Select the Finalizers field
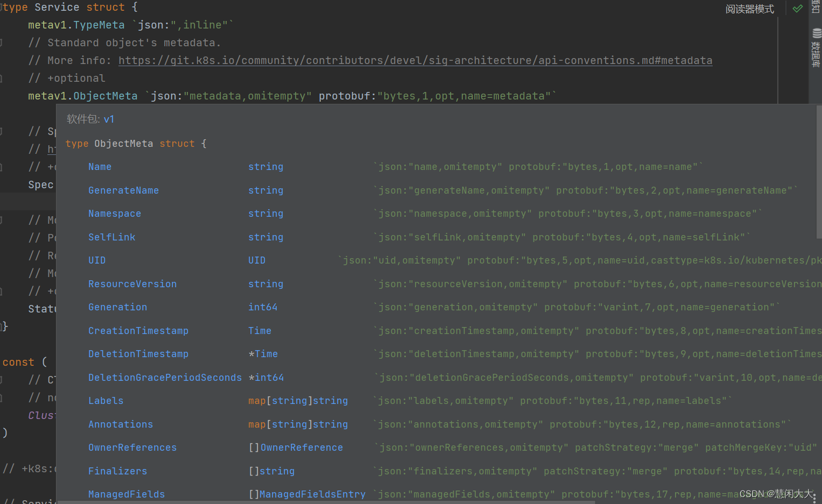 point(117,471)
